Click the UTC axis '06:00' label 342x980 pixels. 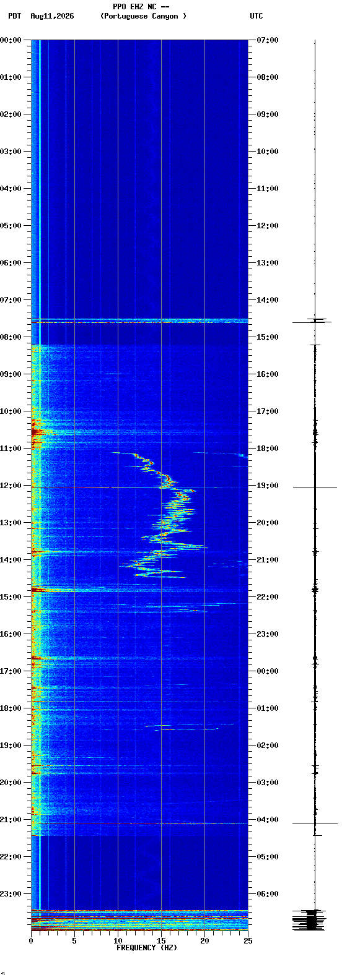click(268, 894)
